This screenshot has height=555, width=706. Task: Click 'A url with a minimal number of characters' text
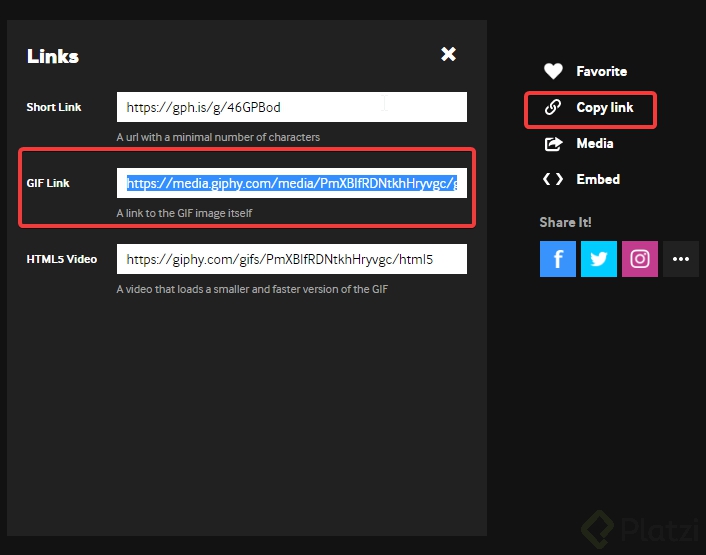[x=218, y=137]
